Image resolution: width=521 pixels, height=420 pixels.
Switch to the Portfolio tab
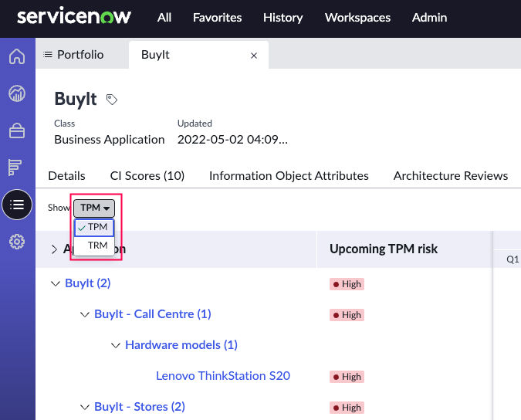(73, 55)
